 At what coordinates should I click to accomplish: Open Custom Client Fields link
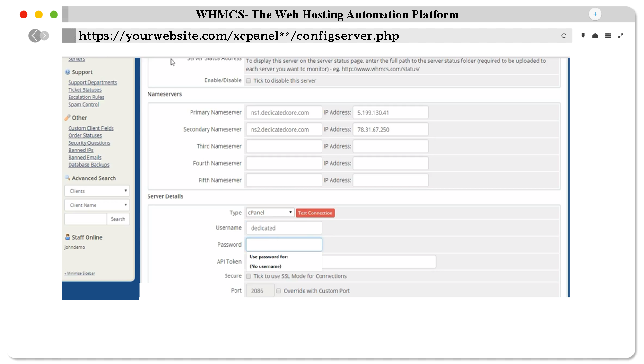pos(91,128)
